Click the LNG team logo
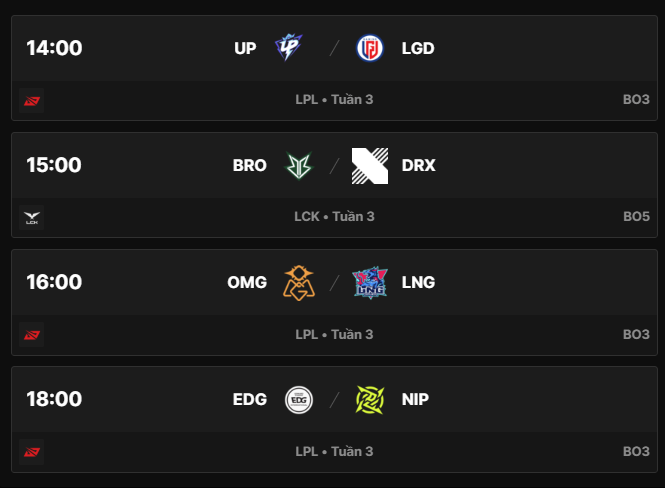 click(370, 282)
